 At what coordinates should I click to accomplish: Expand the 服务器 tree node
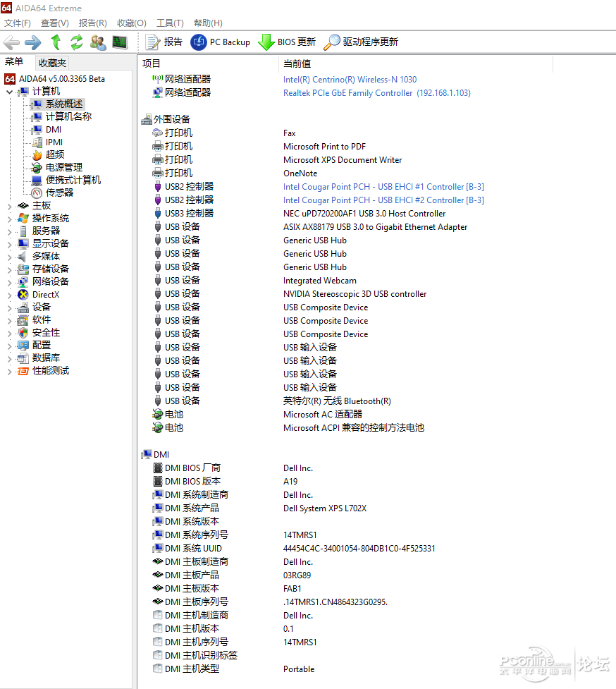9,231
